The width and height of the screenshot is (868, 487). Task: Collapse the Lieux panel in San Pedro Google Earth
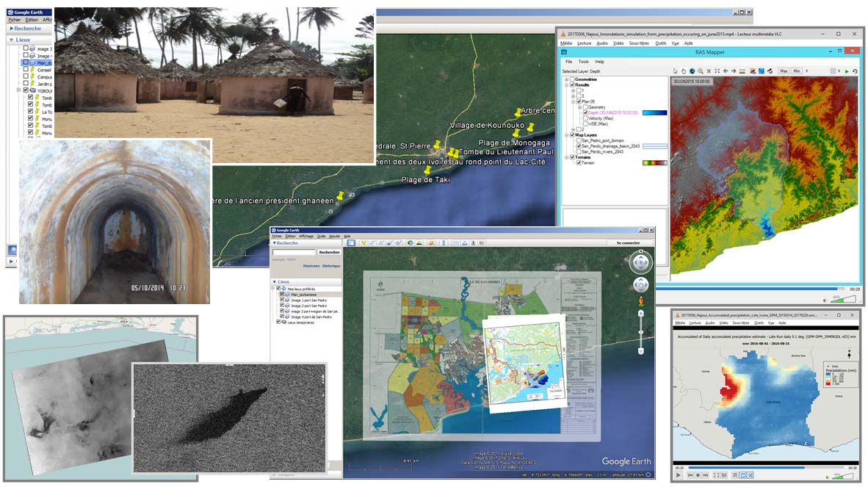[274, 281]
